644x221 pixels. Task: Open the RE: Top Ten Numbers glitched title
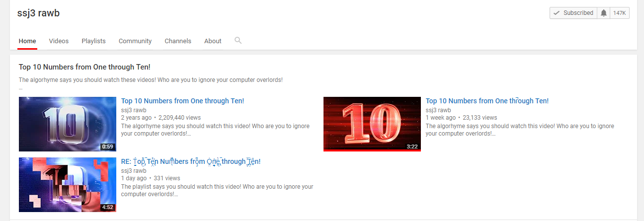(191, 161)
